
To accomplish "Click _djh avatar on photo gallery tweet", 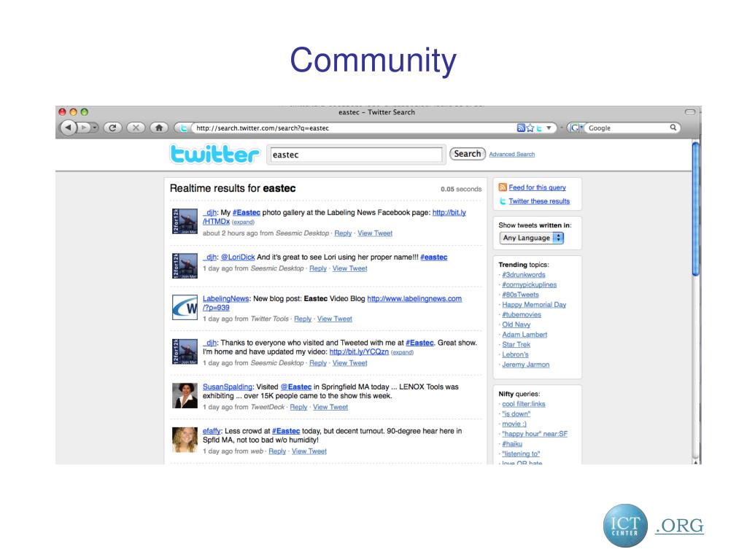I will pos(185,222).
